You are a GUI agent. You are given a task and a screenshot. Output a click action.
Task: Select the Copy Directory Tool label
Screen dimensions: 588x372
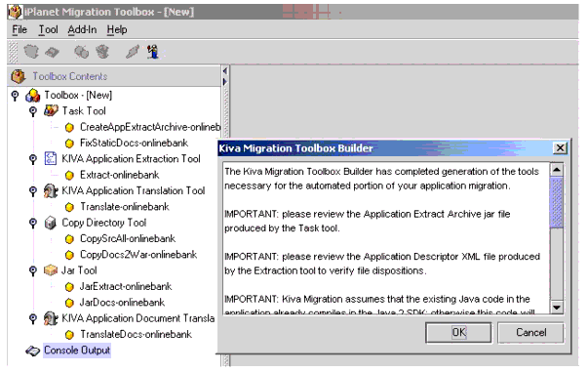(x=104, y=223)
